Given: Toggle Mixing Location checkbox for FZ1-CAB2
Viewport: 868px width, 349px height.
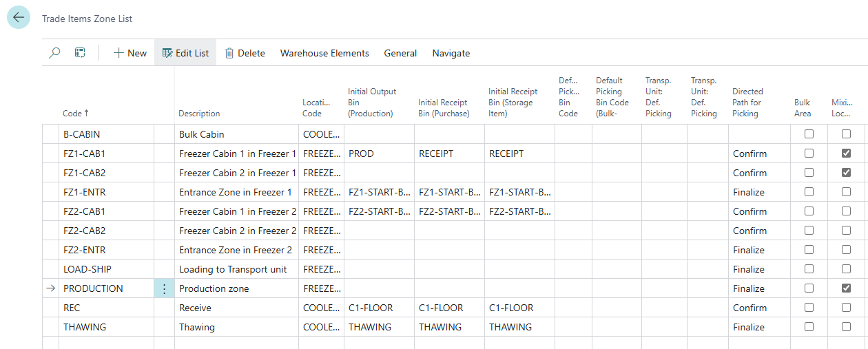Looking at the screenshot, I should pyautogui.click(x=846, y=173).
